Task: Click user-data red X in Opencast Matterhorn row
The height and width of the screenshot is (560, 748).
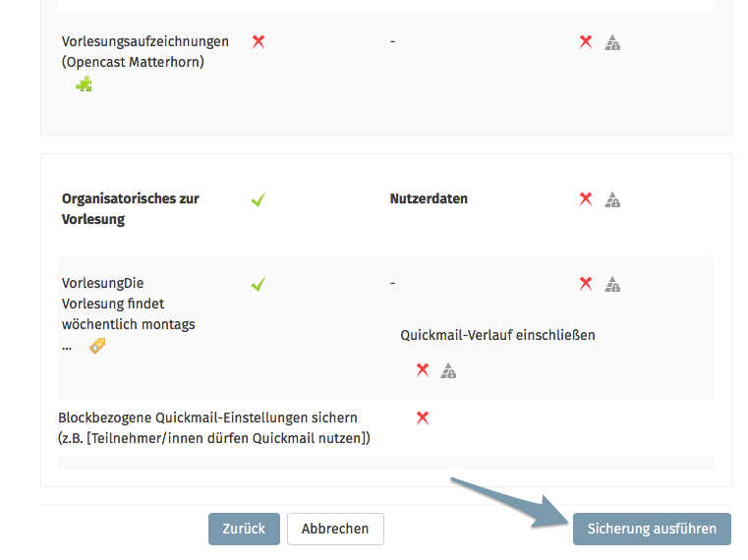Action: click(x=586, y=41)
